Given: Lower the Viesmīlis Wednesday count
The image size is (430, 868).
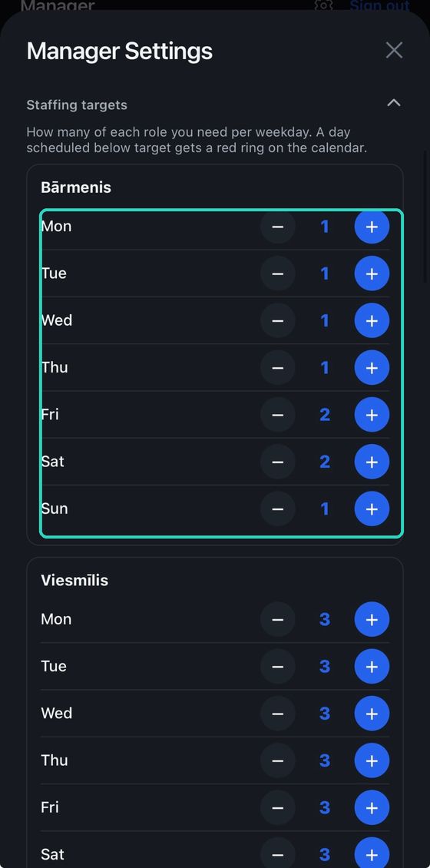Looking at the screenshot, I should (x=278, y=714).
